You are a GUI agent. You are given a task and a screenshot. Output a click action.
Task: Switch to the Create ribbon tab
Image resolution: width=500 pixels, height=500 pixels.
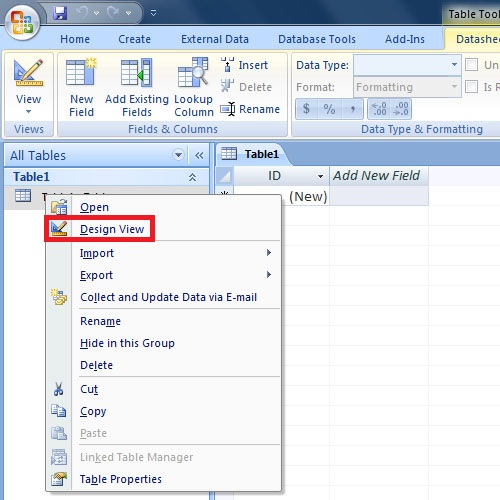134,39
